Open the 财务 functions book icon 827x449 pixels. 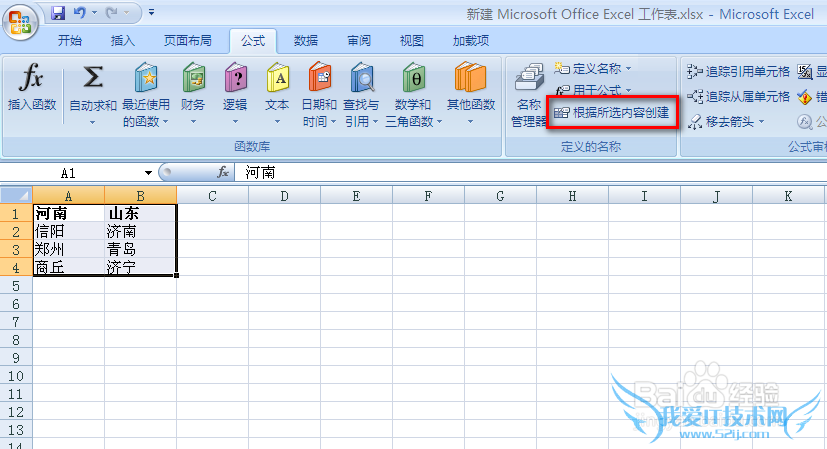(x=193, y=78)
